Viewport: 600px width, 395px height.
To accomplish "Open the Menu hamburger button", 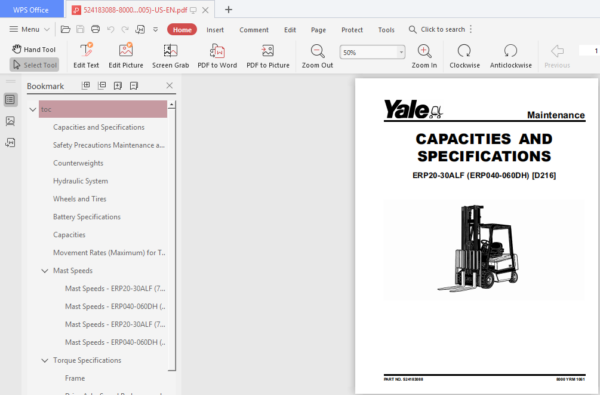I will (29, 29).
